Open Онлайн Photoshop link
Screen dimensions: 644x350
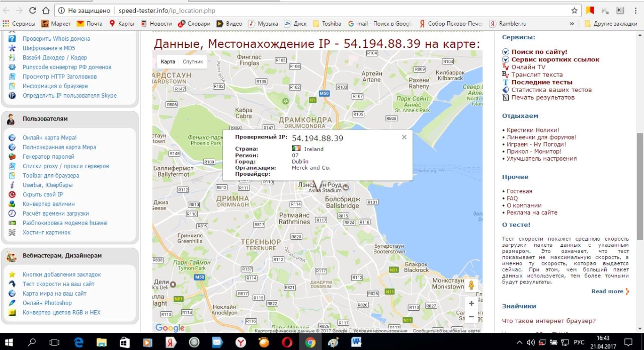point(47,303)
